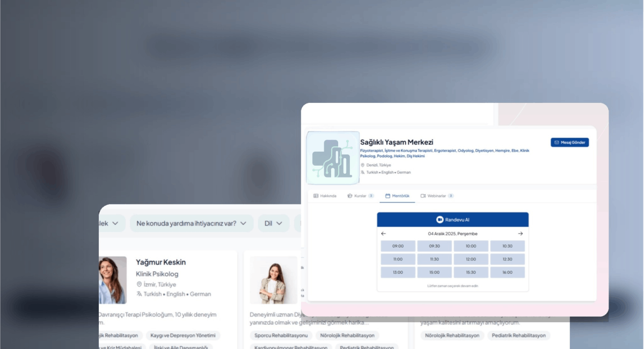Screen dimensions: 644x349
Task: Click the next day arrow in the calendar
Action: pos(520,234)
